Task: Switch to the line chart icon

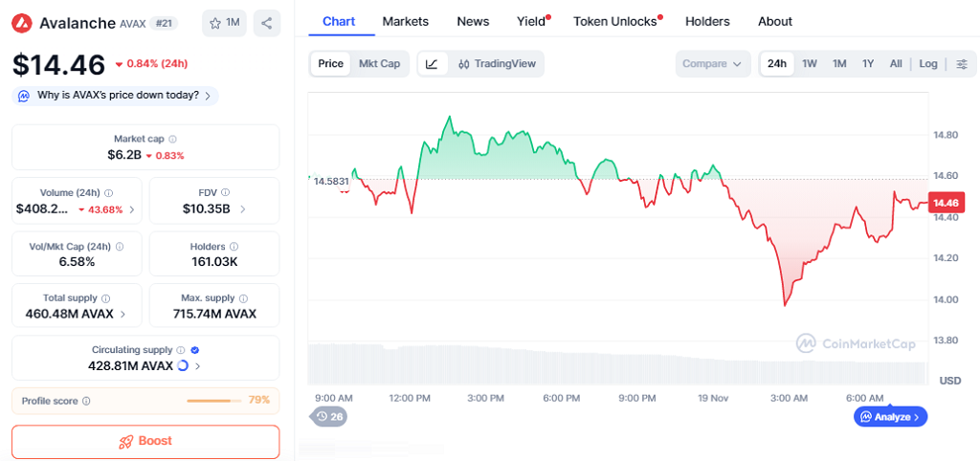Action: pos(432,64)
